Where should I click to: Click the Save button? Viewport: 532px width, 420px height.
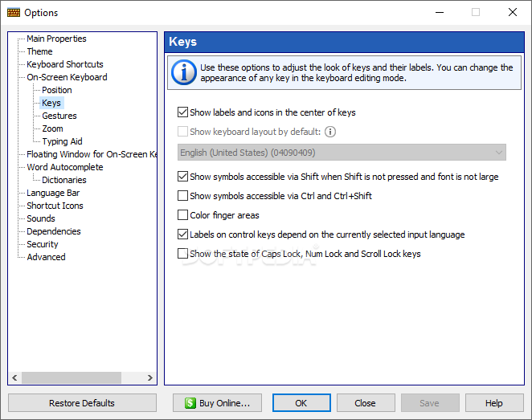pos(430,403)
